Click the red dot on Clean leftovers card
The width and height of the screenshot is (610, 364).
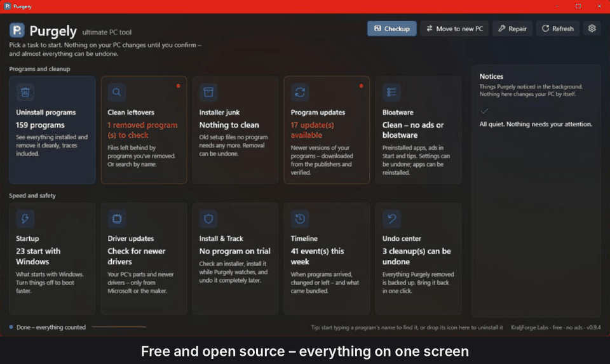tap(178, 86)
